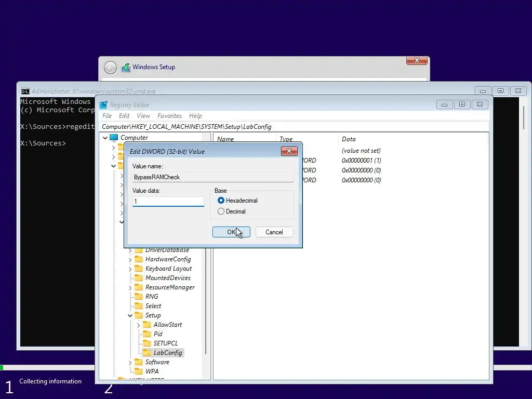Select the RNG key label

(152, 297)
